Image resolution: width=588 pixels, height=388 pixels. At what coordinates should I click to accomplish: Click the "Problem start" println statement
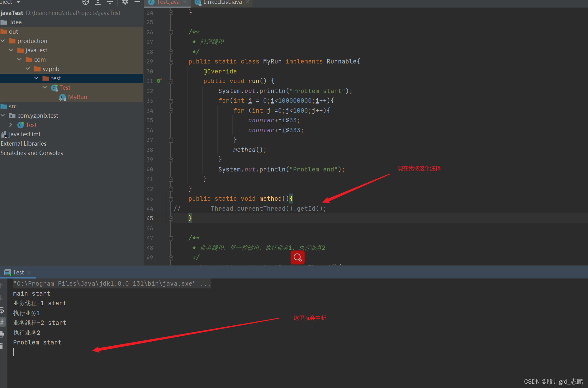tap(285, 91)
